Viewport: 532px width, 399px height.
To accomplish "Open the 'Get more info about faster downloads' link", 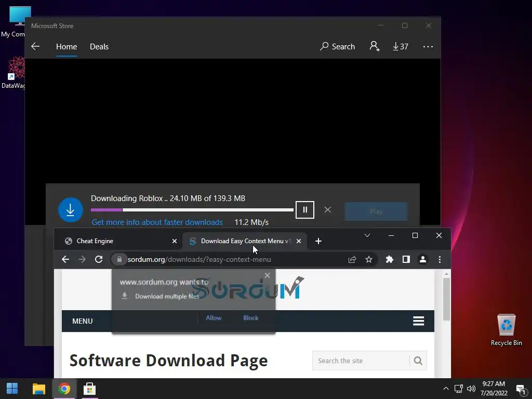I will point(157,222).
